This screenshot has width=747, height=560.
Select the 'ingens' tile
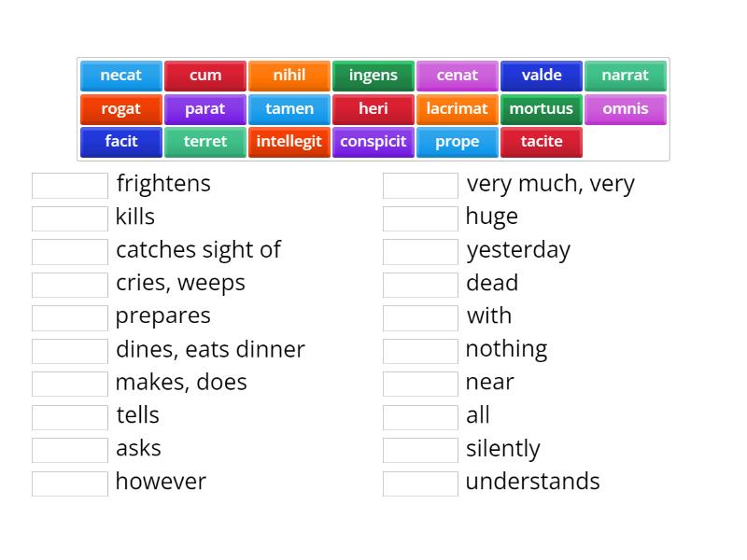373,76
